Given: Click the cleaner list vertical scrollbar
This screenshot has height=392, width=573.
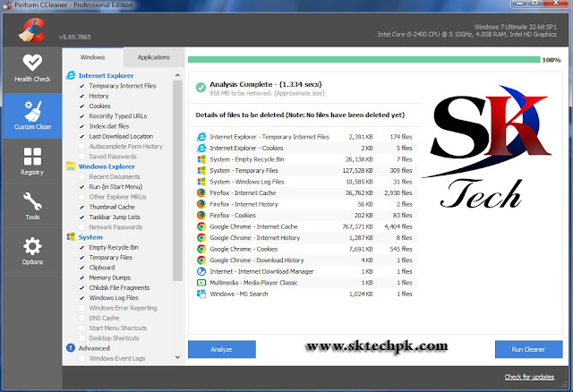Looking at the screenshot, I should [x=177, y=181].
